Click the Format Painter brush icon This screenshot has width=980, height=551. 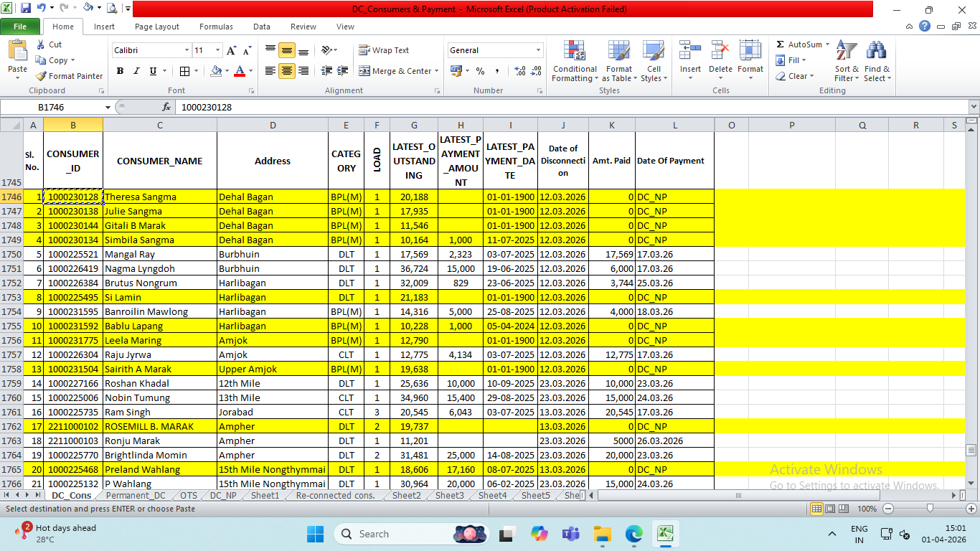(x=42, y=76)
